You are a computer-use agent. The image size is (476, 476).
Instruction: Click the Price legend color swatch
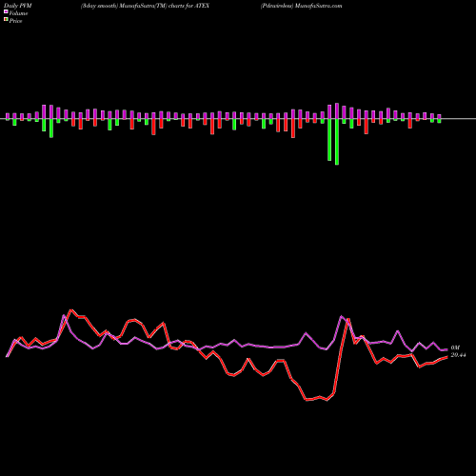click(6, 20)
